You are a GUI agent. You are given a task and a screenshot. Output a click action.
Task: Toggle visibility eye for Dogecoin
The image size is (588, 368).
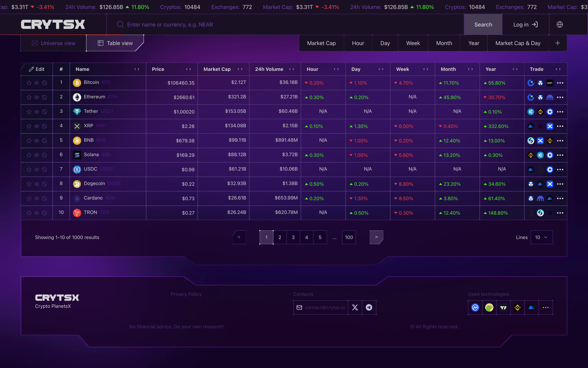[x=36, y=184]
